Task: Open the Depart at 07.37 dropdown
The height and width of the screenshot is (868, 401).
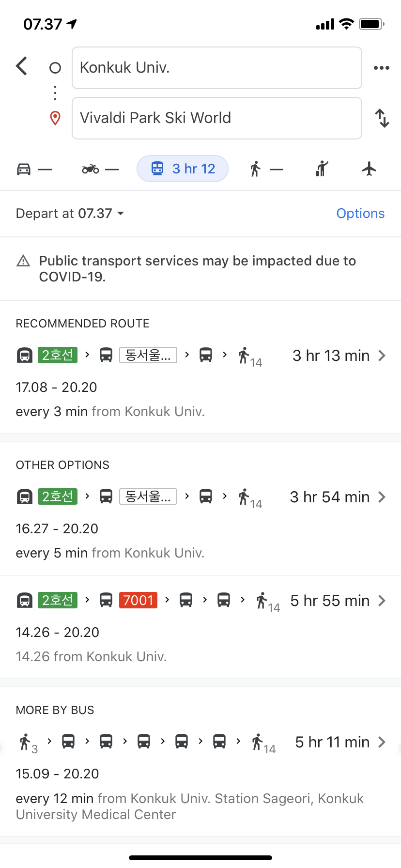Action: click(70, 214)
